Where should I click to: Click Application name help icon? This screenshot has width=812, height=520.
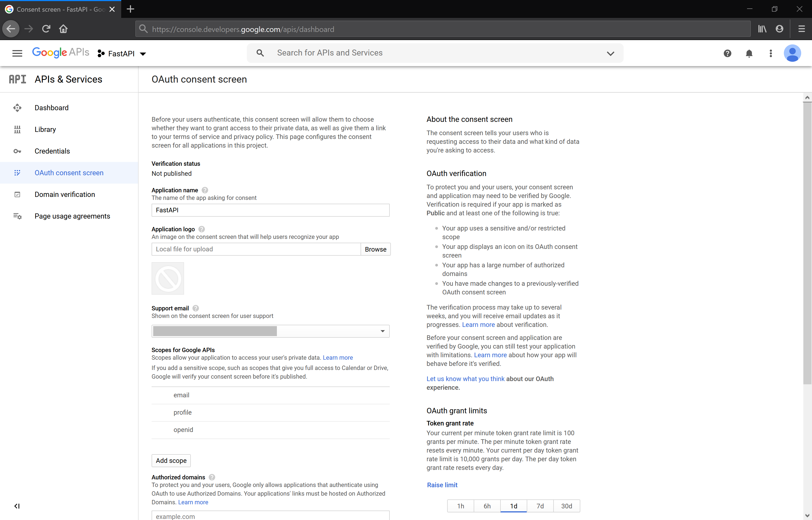pos(205,190)
